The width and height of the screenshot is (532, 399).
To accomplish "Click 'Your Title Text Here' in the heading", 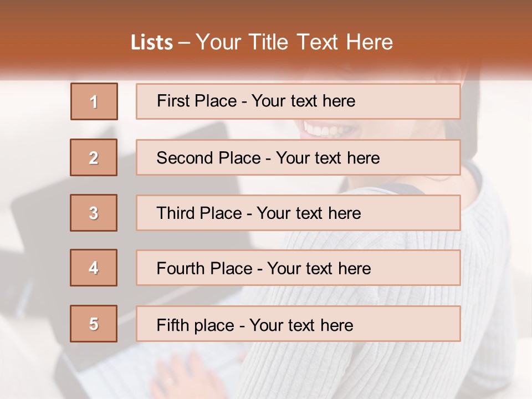I will click(294, 43).
